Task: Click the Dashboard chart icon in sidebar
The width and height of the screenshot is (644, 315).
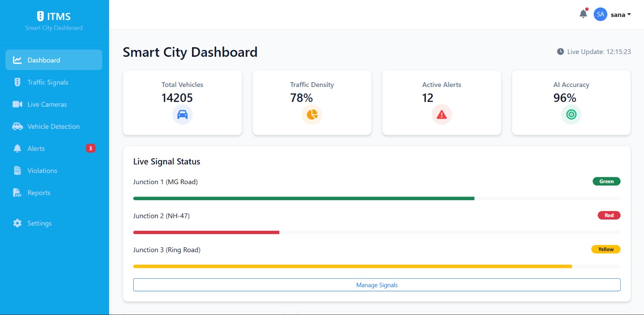Action: (17, 60)
